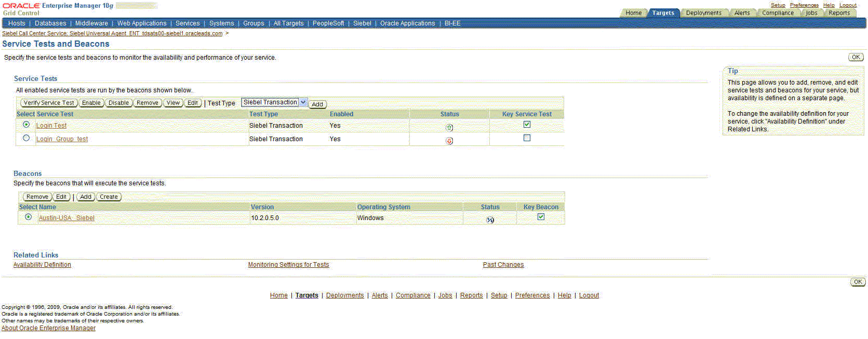Click Remove in the Service Tests toolbar
Screen dimensions: 868x339
(148, 103)
